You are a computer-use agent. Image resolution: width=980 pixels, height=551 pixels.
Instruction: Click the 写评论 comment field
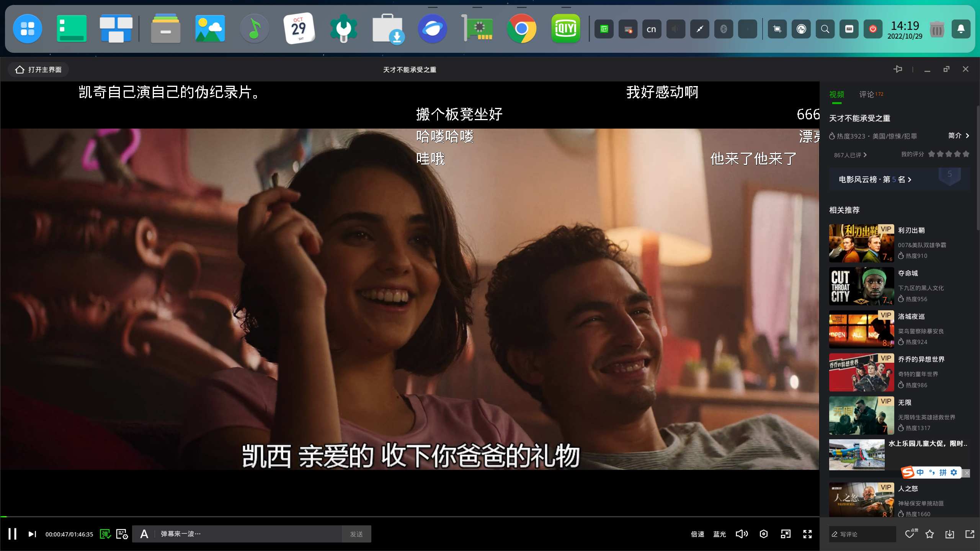[862, 534]
